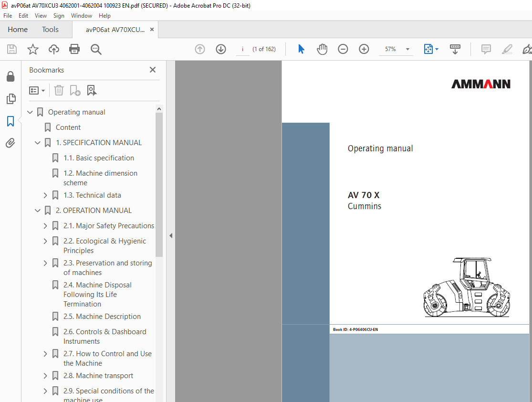The image size is (532, 402).
Task: Open the View menu
Action: 41,16
